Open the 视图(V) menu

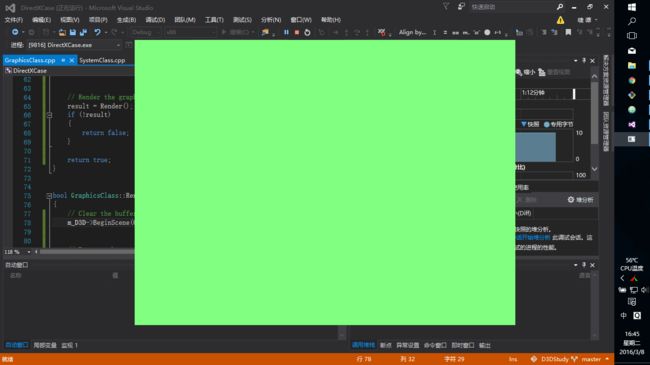pyautogui.click(x=70, y=19)
